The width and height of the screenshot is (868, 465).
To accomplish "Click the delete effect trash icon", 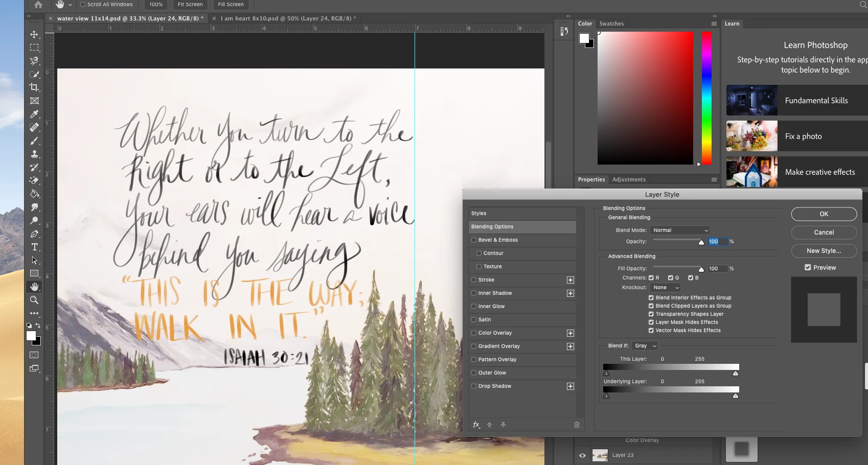I will pos(577,425).
